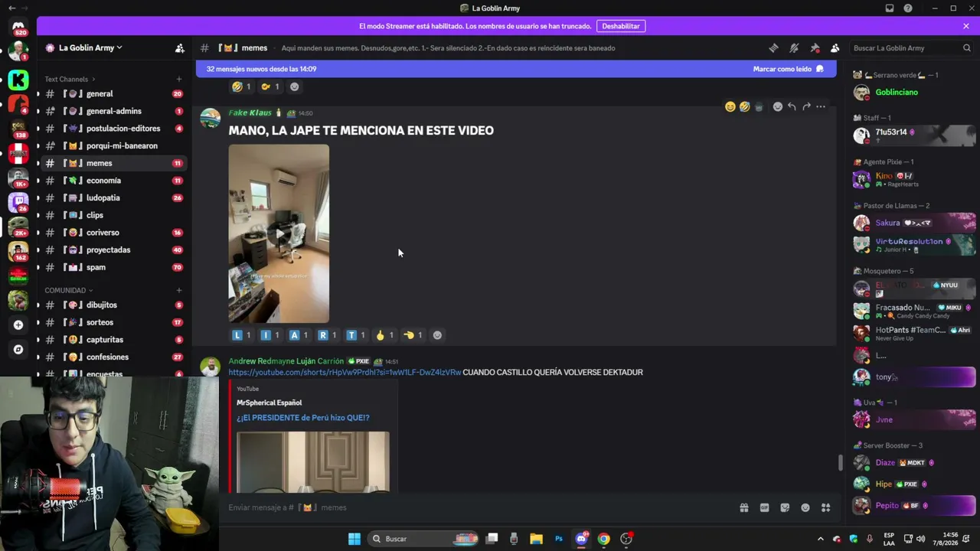Viewport: 980px width, 551px height.
Task: Reply to Fake Klaus message
Action: [792, 106]
